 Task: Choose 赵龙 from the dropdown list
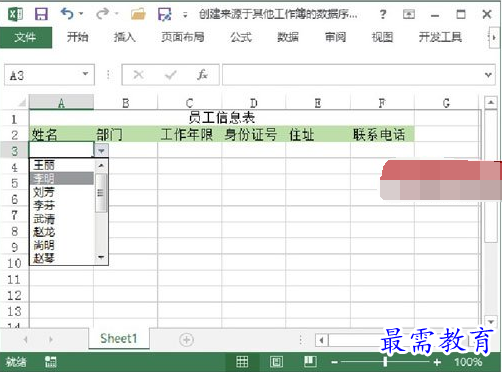tap(62, 232)
